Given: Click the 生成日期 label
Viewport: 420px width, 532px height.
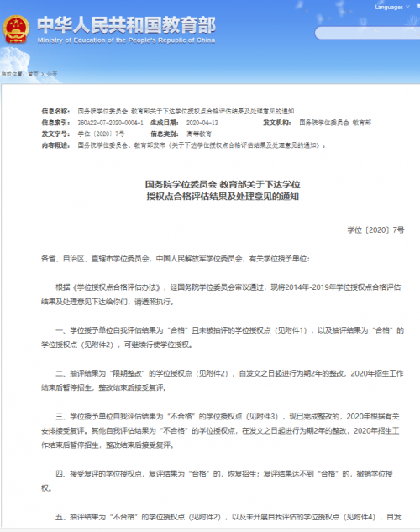Looking at the screenshot, I should coord(165,123).
